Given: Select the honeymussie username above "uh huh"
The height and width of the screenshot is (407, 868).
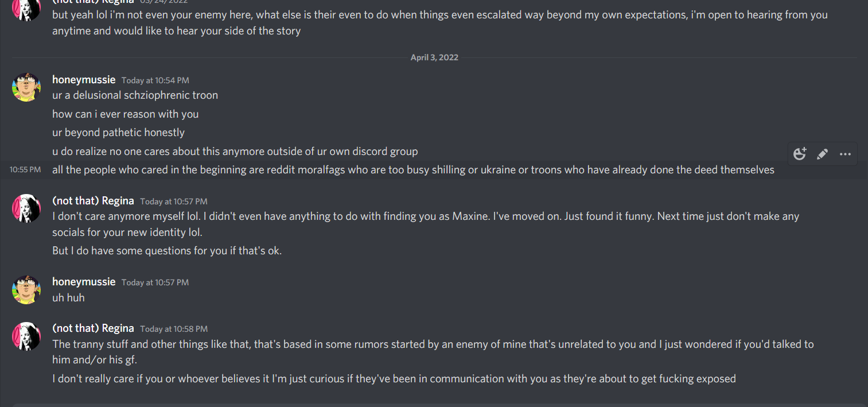Looking at the screenshot, I should 84,282.
